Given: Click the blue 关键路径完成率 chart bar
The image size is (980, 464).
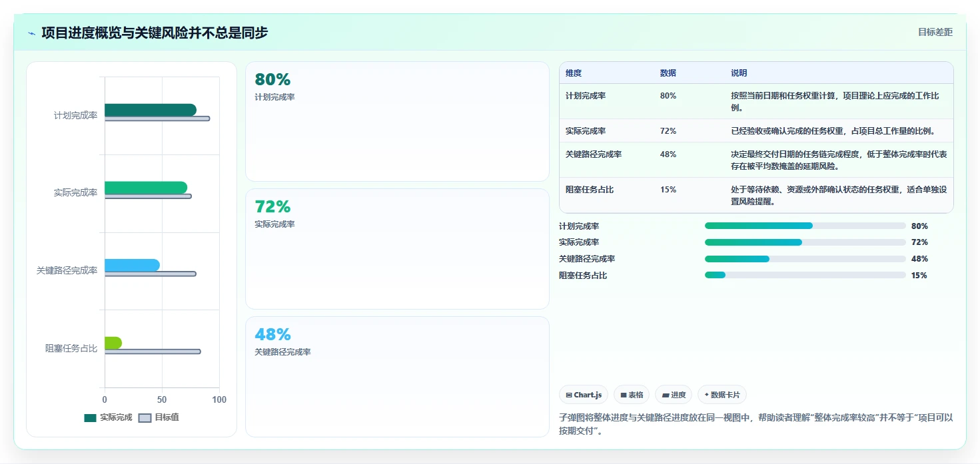Looking at the screenshot, I should (x=132, y=265).
